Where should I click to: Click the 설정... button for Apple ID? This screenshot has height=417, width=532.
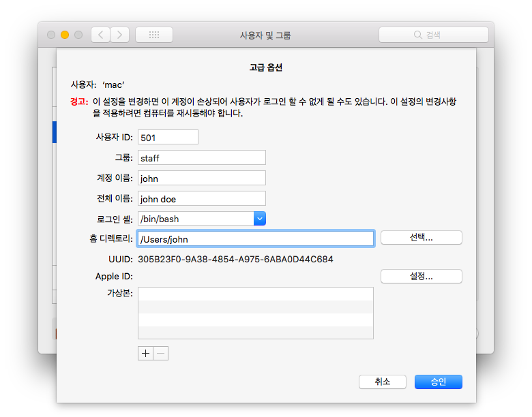421,277
